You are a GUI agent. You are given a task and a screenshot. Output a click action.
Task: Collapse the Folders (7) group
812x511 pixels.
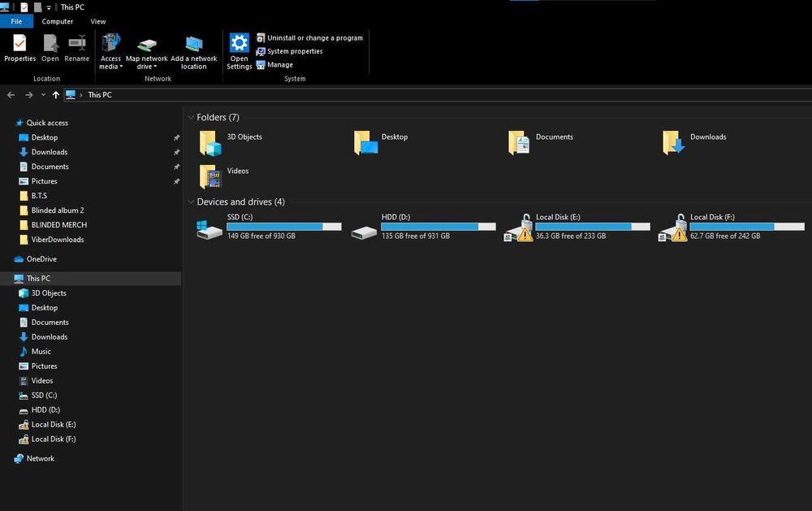click(x=191, y=117)
